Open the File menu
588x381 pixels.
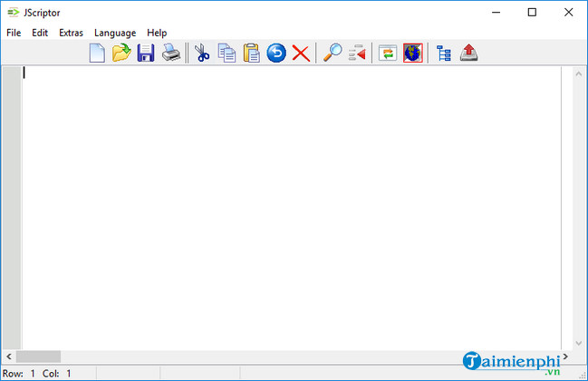point(14,33)
